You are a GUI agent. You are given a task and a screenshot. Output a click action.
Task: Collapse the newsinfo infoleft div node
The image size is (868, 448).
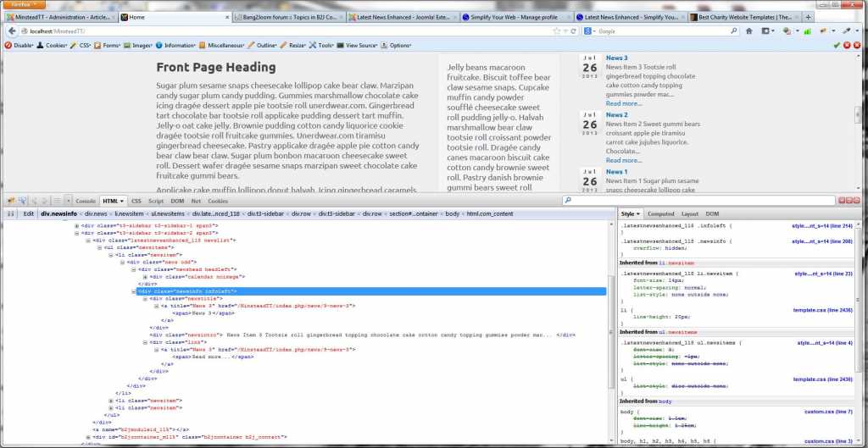[138, 291]
